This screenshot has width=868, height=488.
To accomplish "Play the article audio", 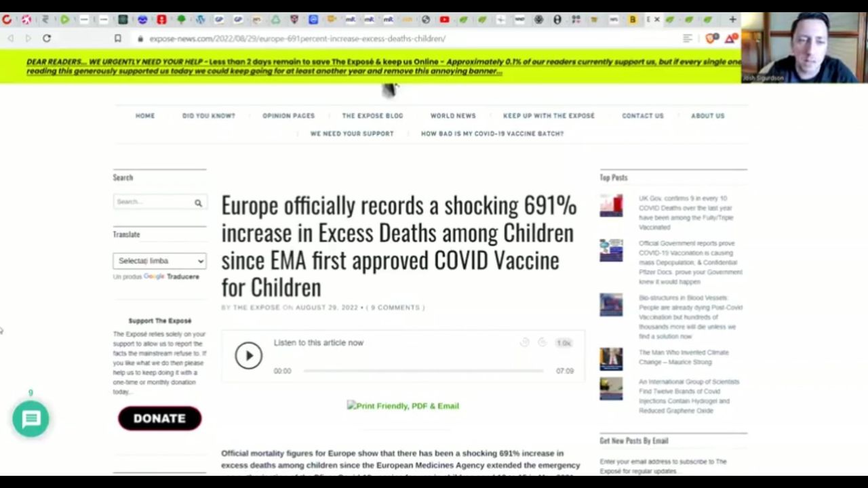I will coord(248,356).
